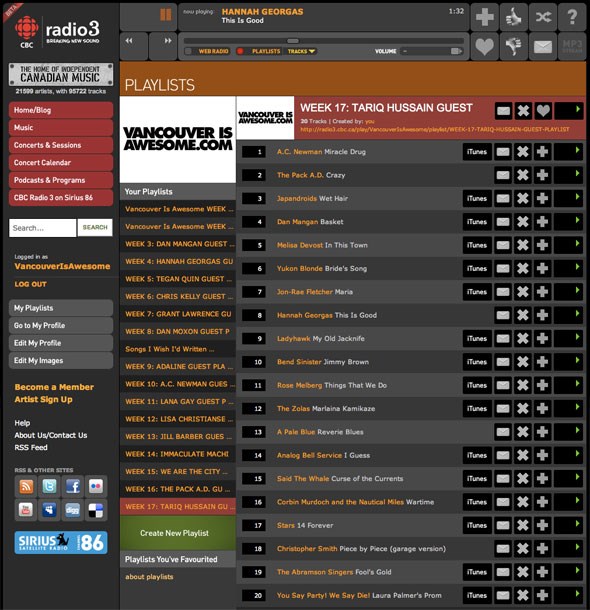590x610 pixels.
Task: Click the shuffle icon in the player
Action: [x=543, y=17]
